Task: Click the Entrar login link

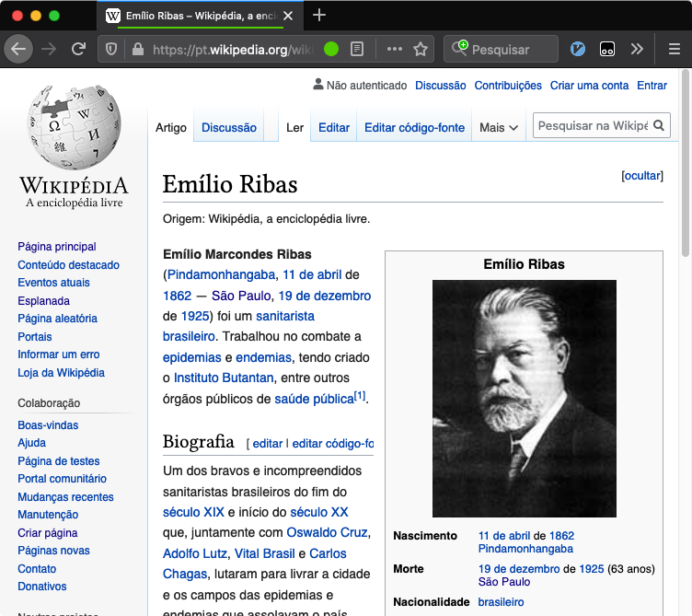Action: (x=652, y=86)
